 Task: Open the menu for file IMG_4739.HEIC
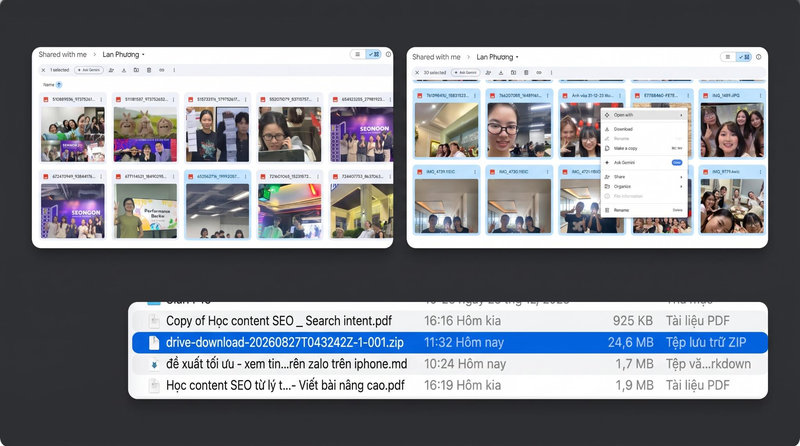point(474,172)
